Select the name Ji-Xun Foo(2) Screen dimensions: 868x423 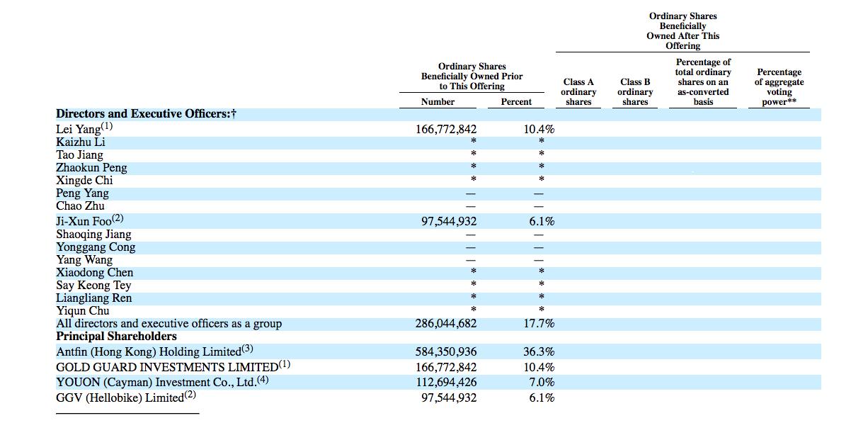tap(90, 220)
